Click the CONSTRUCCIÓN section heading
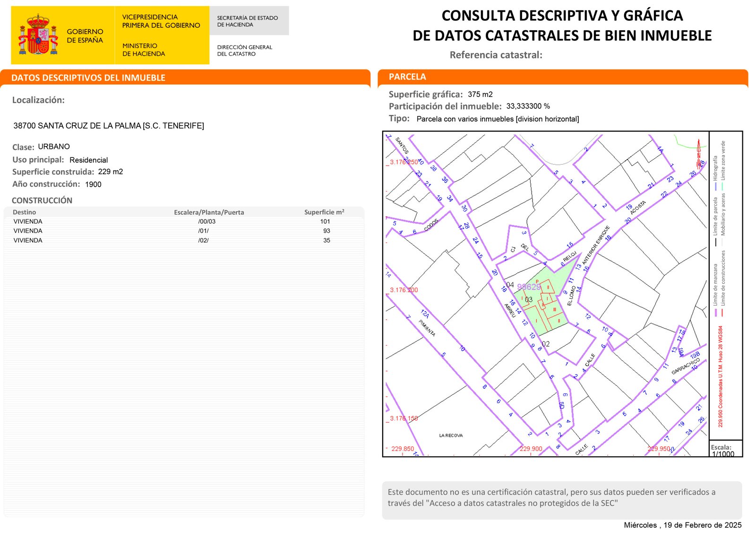The image size is (756, 538). 42,200
